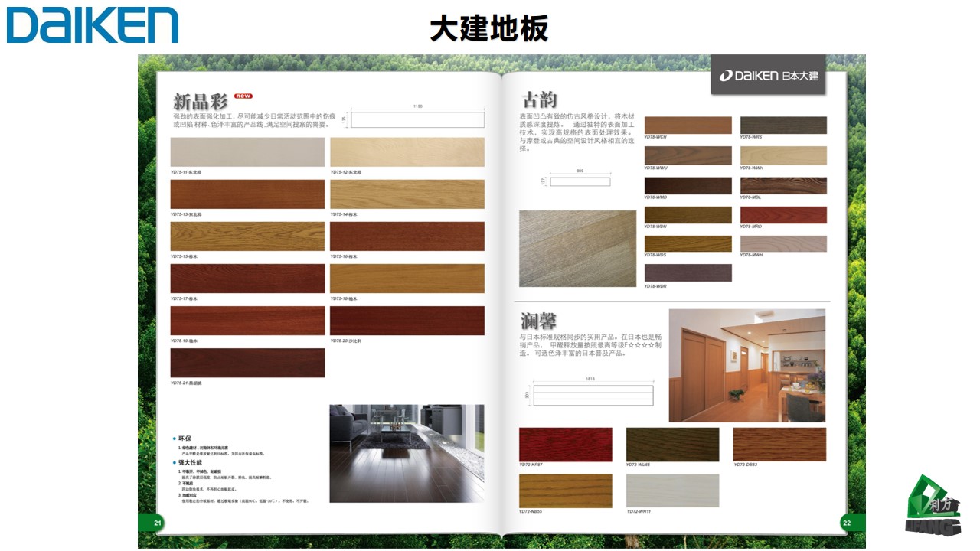The image size is (980, 551).
Task: Select the YD75-17 dark red swatch
Action: 247,279
